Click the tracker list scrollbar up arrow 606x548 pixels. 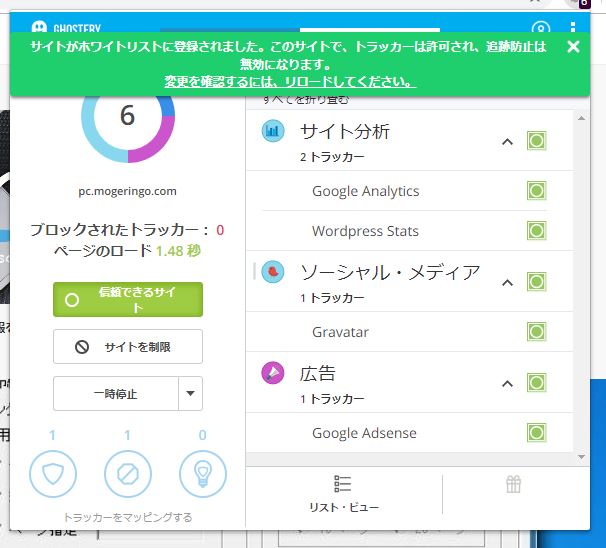tap(581, 118)
